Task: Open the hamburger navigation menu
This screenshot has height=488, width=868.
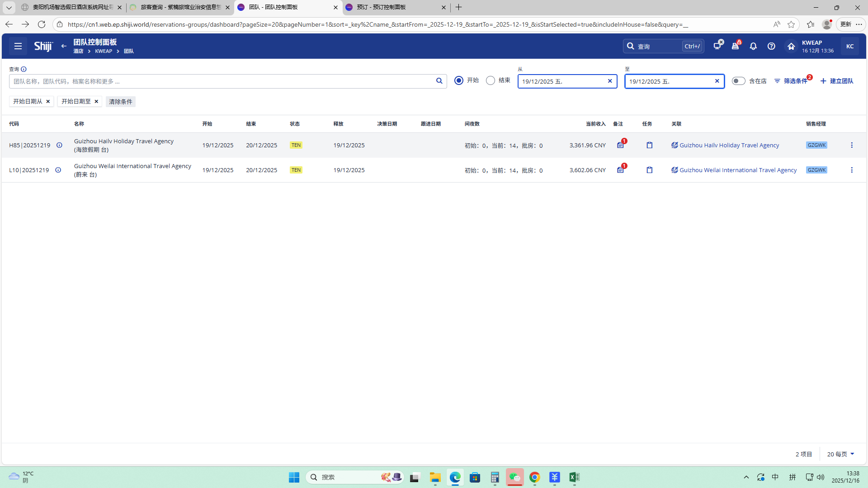Action: (18, 46)
